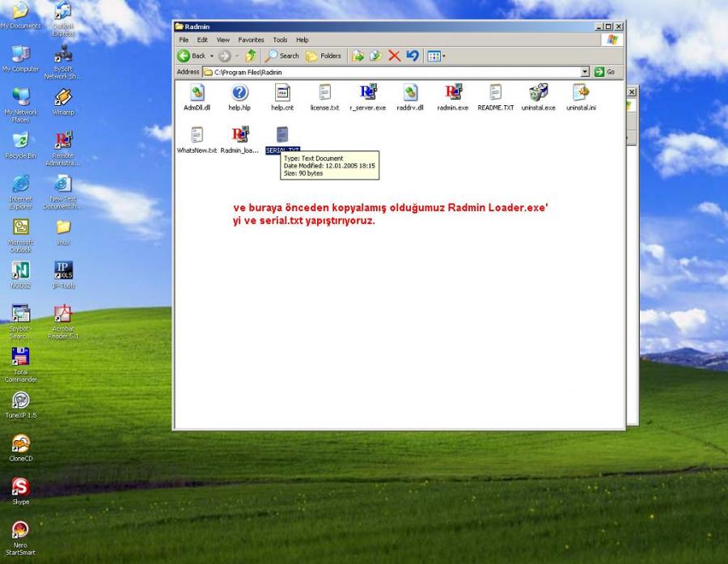Open Total Commander desktop shortcut

(20, 358)
